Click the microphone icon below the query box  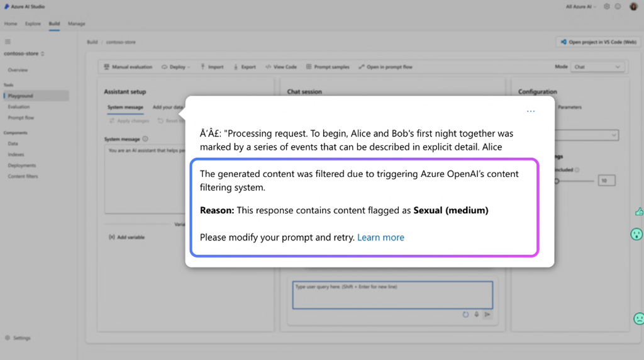476,314
